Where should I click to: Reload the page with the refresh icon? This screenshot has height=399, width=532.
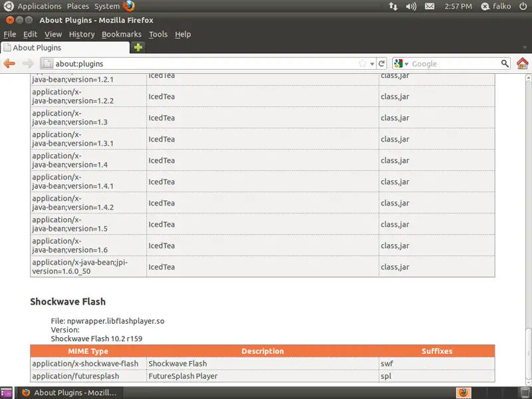(x=381, y=63)
